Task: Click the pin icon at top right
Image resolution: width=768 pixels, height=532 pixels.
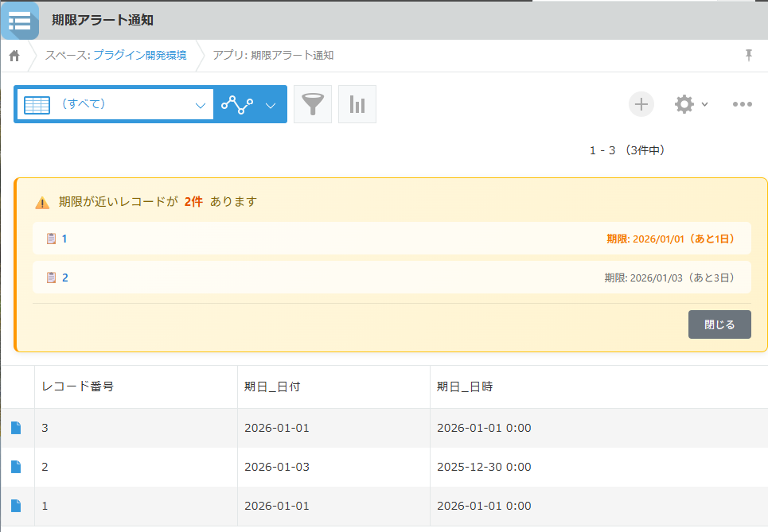Action: click(748, 55)
